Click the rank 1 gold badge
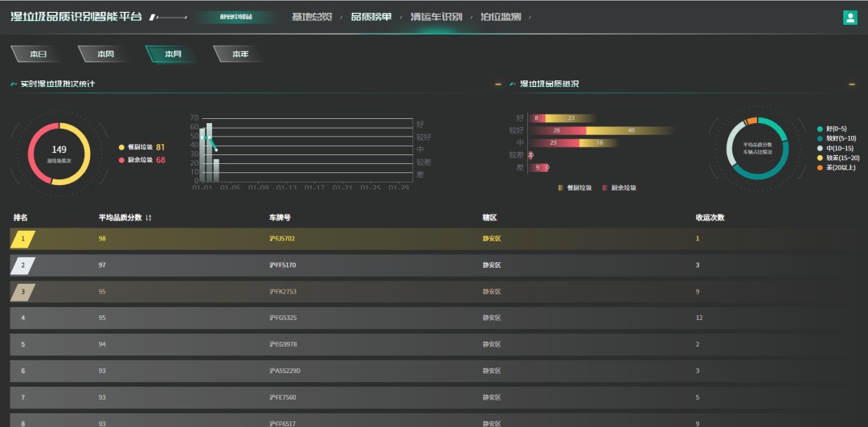This screenshot has height=427, width=868. click(x=23, y=239)
